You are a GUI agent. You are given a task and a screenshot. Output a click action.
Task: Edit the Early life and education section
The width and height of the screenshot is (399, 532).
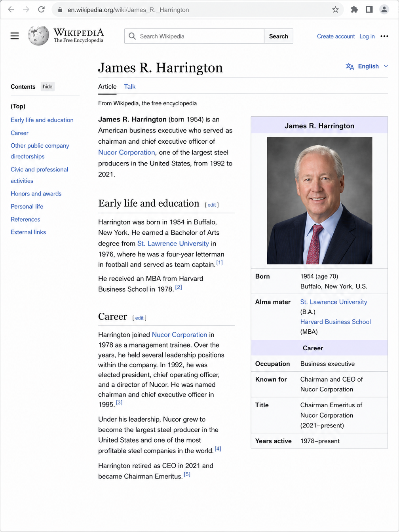pyautogui.click(x=212, y=205)
